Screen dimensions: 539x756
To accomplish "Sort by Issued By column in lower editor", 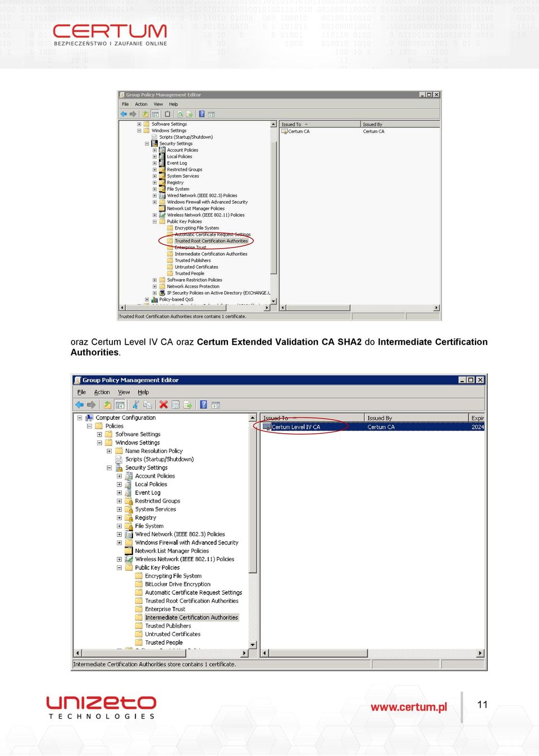I will coord(416,418).
